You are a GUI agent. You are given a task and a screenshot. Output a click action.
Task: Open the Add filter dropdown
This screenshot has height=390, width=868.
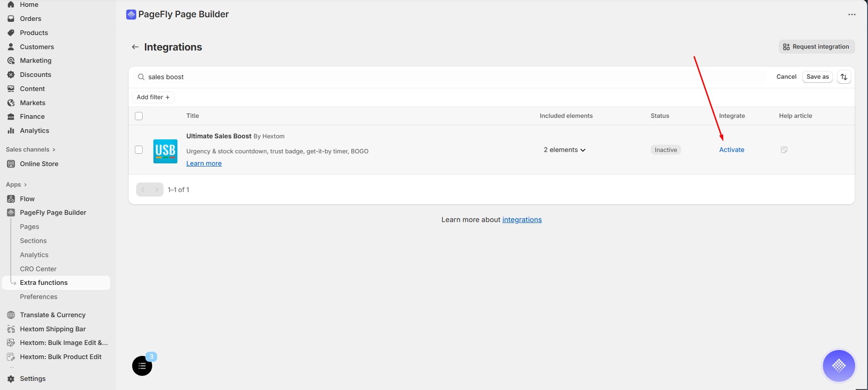pyautogui.click(x=154, y=97)
